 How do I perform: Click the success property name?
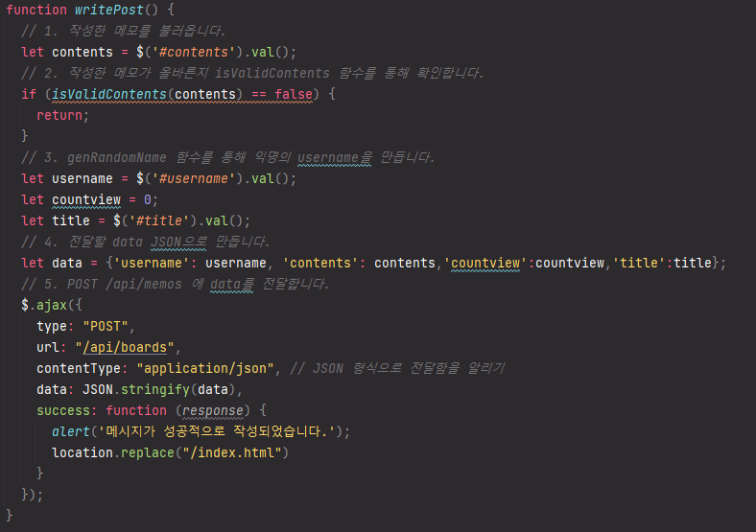pos(63,411)
